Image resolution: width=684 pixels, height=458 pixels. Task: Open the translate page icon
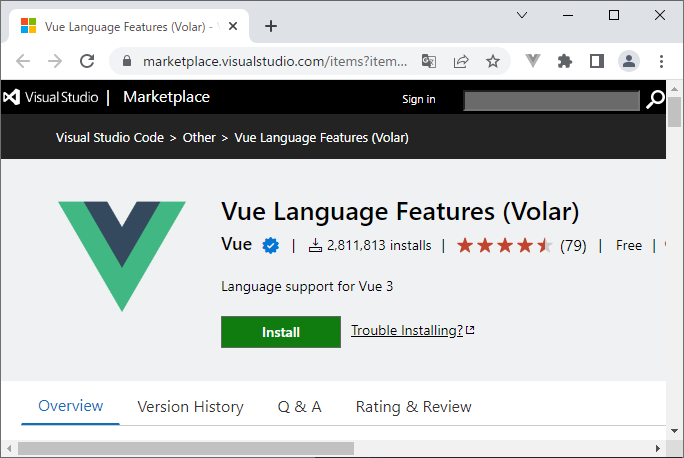tap(429, 61)
